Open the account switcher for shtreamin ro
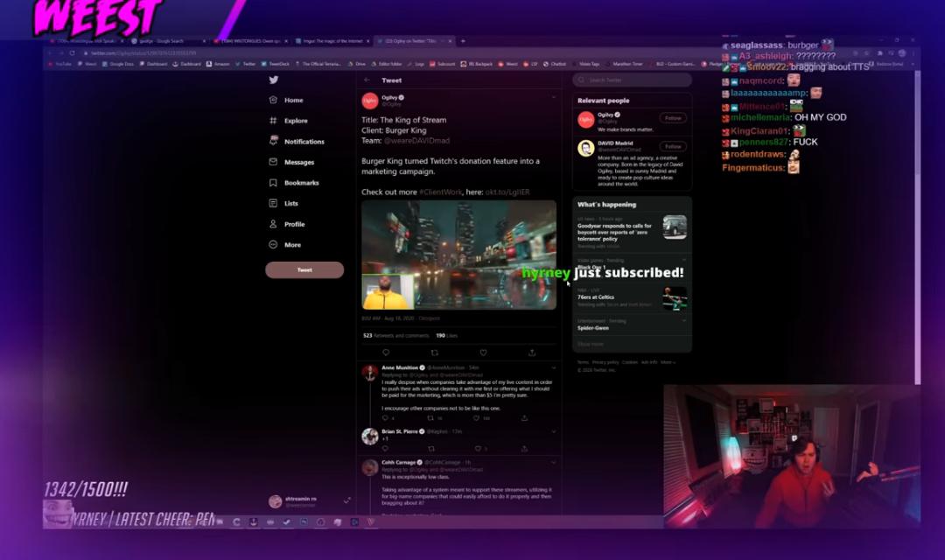945x560 pixels. click(x=310, y=500)
